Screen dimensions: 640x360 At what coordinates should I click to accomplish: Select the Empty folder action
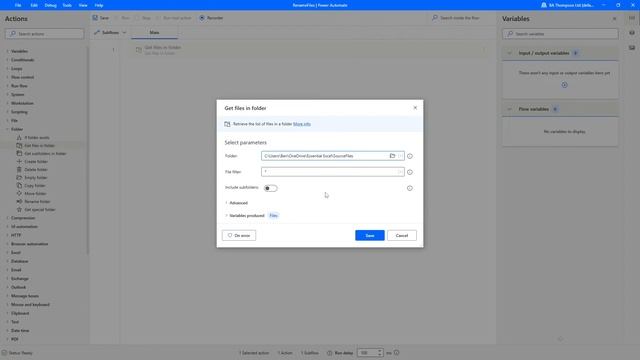point(36,178)
